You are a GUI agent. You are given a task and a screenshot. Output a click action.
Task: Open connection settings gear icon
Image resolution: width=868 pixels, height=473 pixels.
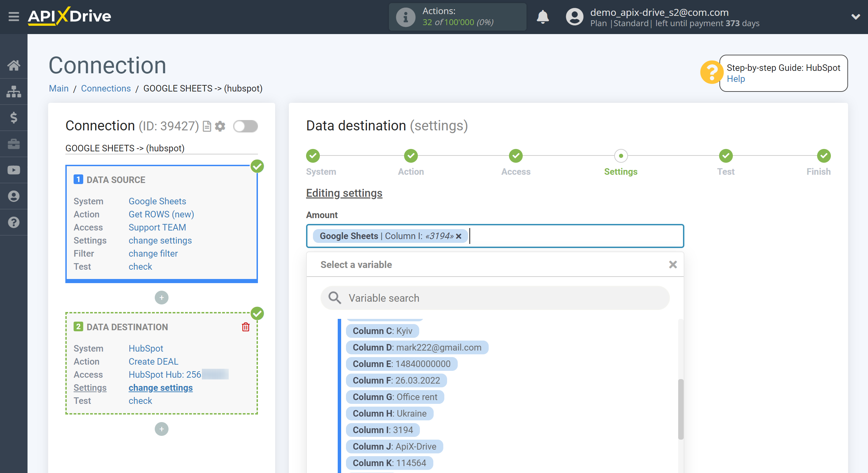coord(220,126)
